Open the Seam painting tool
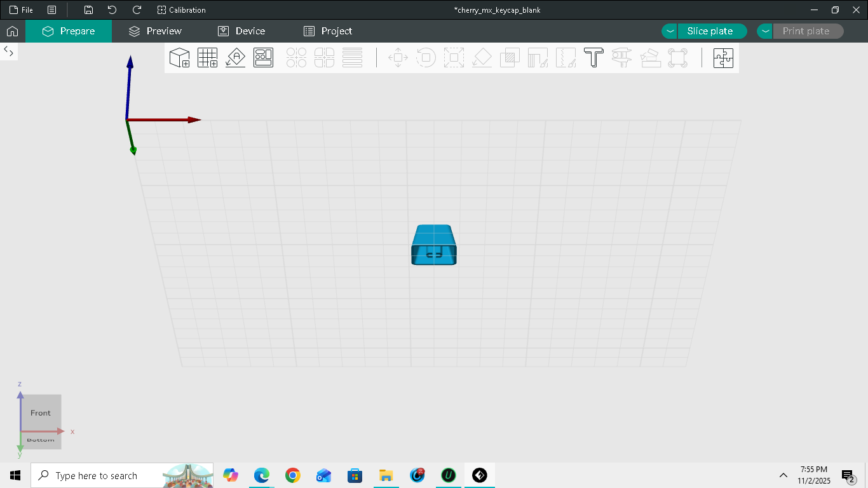The width and height of the screenshot is (868, 488). tap(566, 58)
